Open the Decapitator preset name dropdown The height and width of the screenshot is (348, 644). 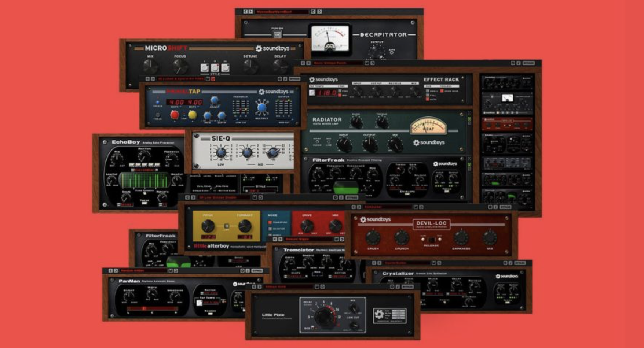pyautogui.click(x=282, y=12)
